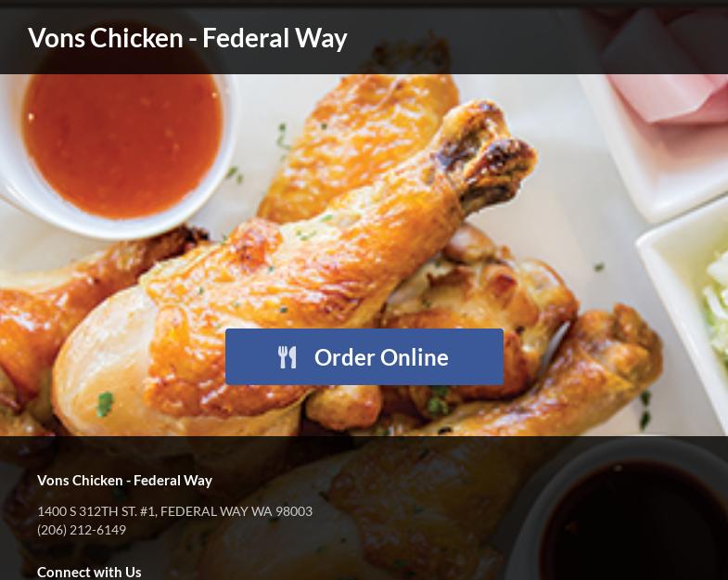The width and height of the screenshot is (728, 580).
Task: Click the Order Online button
Action: tap(364, 357)
